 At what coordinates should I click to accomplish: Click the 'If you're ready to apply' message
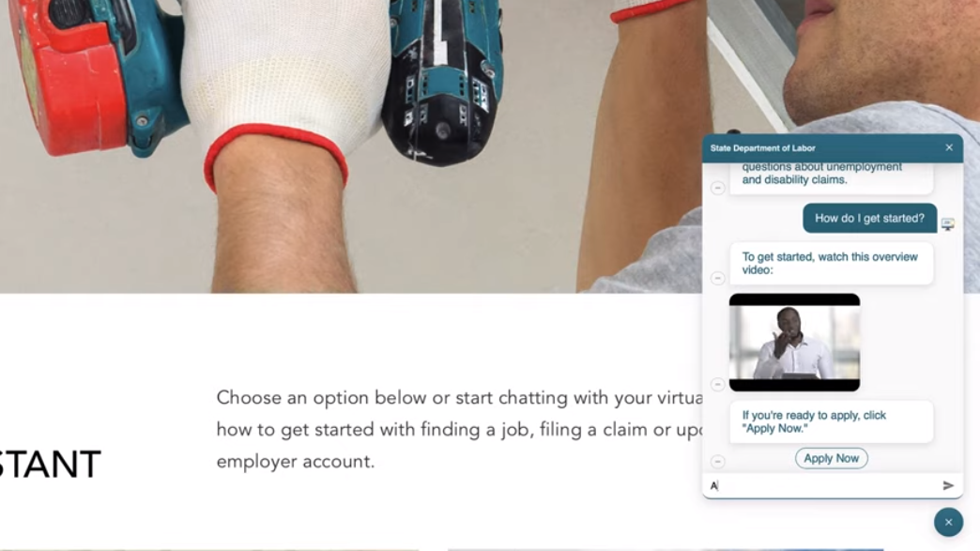point(832,421)
